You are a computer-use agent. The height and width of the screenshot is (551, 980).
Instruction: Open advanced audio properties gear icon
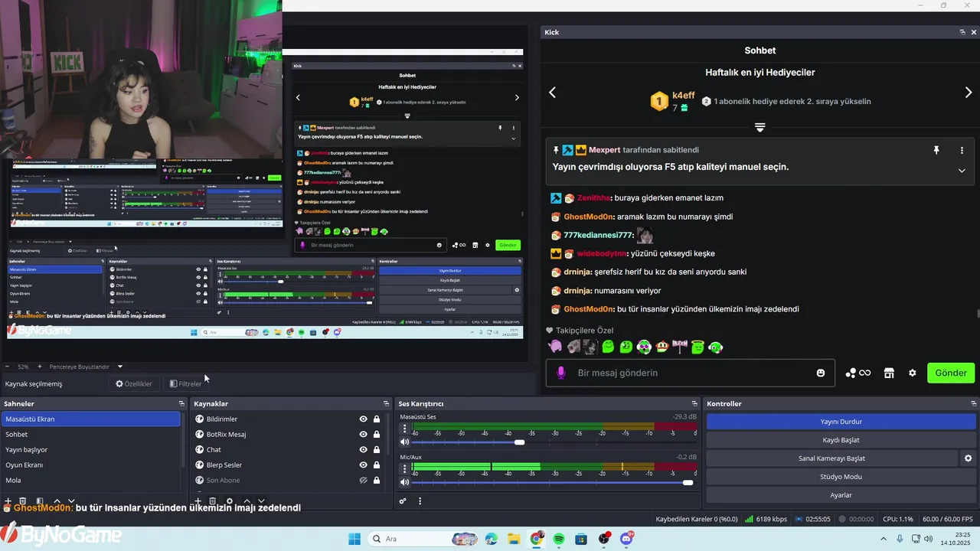(403, 501)
